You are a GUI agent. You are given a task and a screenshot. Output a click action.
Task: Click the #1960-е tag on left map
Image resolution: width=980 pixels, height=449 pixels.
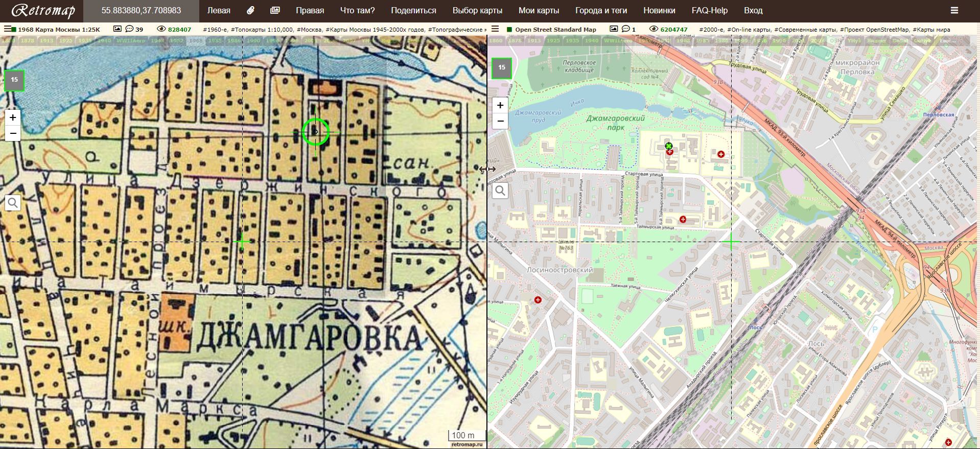coord(215,30)
